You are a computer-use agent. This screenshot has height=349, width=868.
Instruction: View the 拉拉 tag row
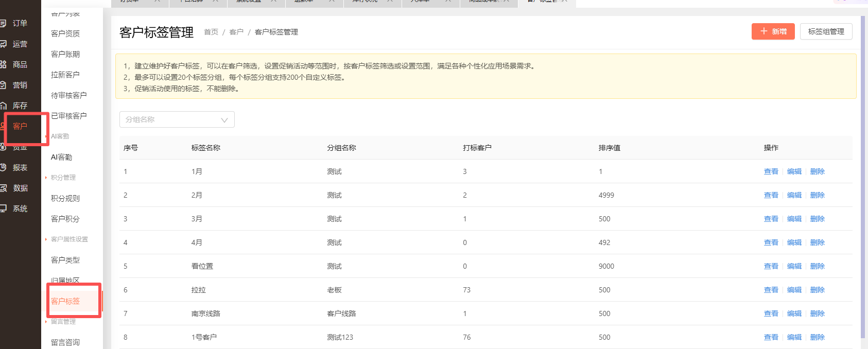[x=771, y=290]
